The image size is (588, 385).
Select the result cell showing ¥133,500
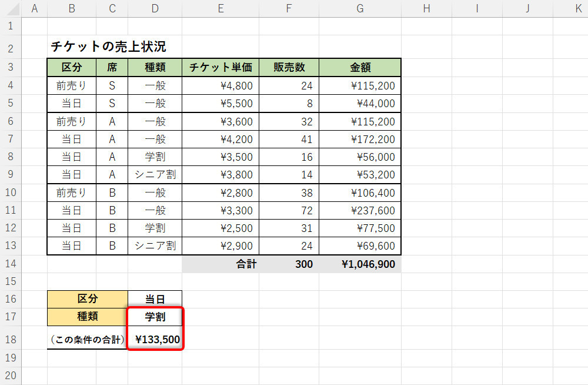[155, 339]
